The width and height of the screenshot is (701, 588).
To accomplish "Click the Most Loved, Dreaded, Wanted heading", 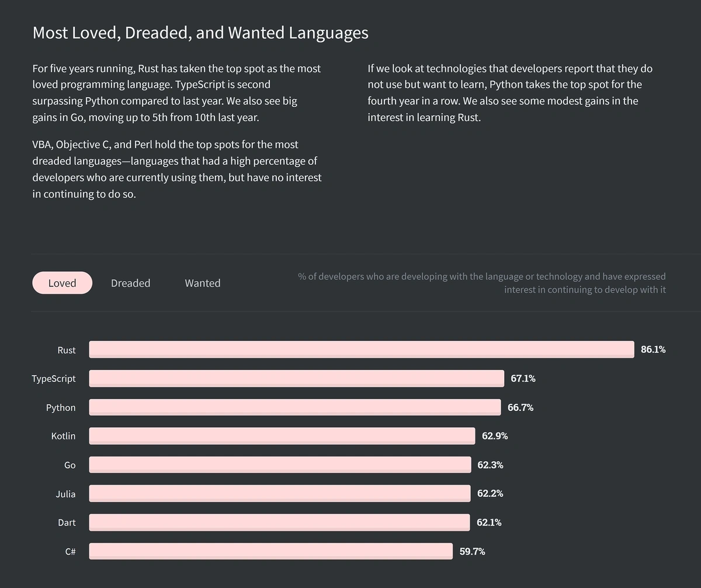I will pyautogui.click(x=200, y=32).
